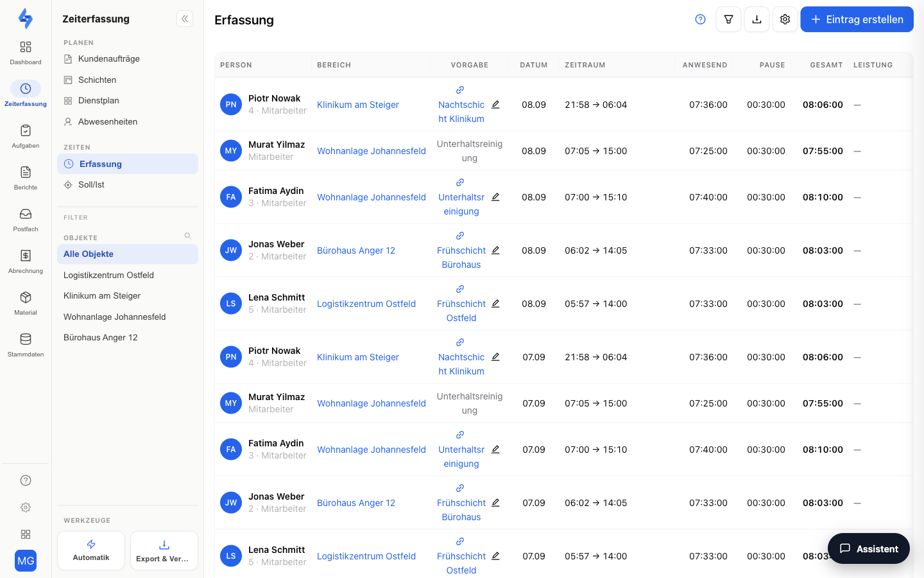Open the MG user avatar menu
Image resolution: width=924 pixels, height=578 pixels.
[x=26, y=561]
